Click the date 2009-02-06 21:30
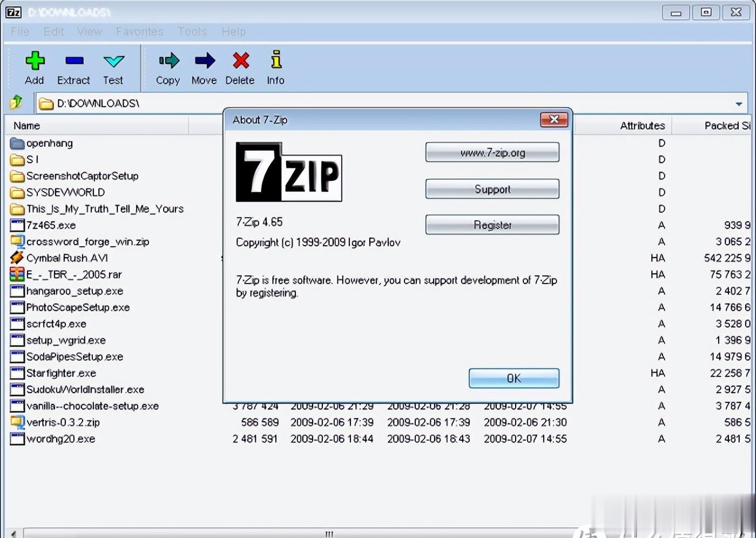Image resolution: width=756 pixels, height=538 pixels. [525, 422]
